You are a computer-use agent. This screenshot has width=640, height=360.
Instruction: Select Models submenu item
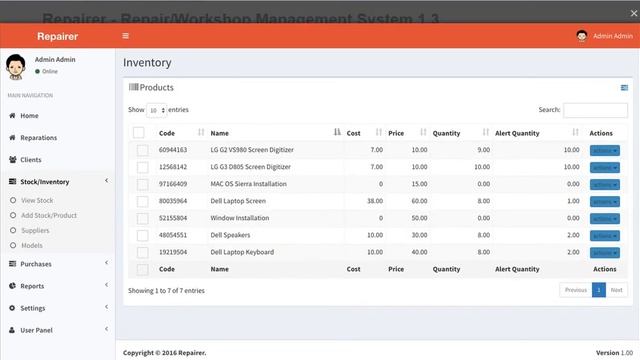pyautogui.click(x=32, y=246)
